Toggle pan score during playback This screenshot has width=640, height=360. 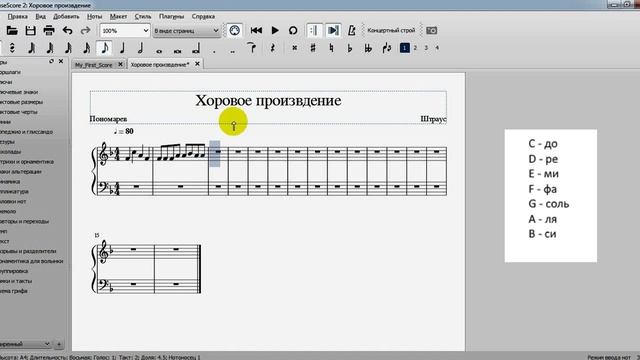pyautogui.click(x=333, y=31)
